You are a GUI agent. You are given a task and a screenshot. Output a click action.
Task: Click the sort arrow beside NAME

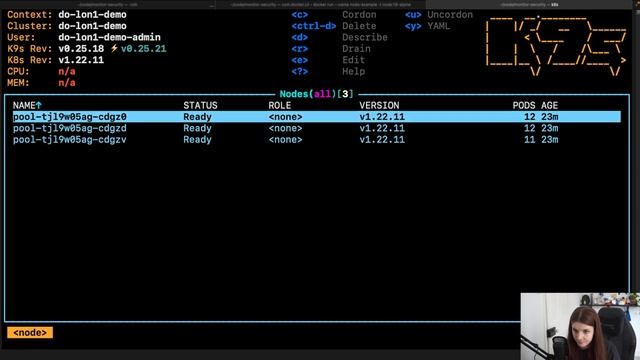tap(39, 105)
